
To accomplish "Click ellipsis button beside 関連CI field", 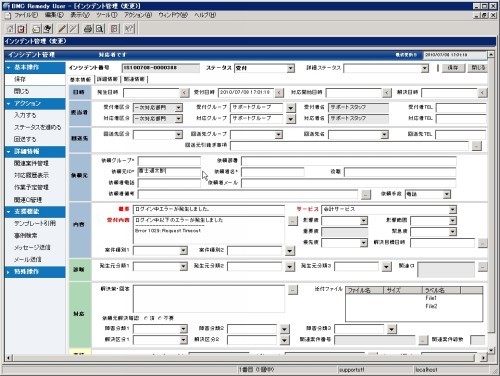I will [x=482, y=267].
